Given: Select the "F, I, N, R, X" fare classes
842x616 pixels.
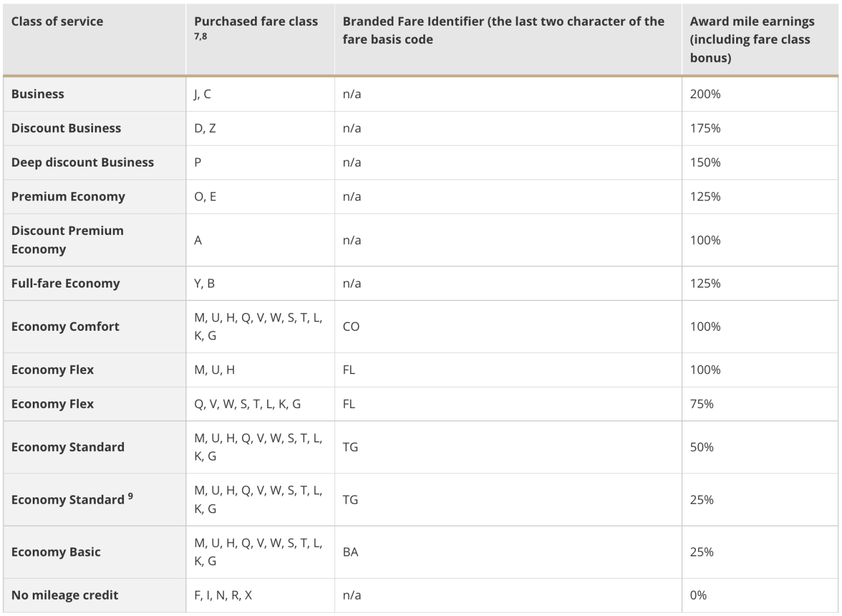Looking at the screenshot, I should [223, 596].
